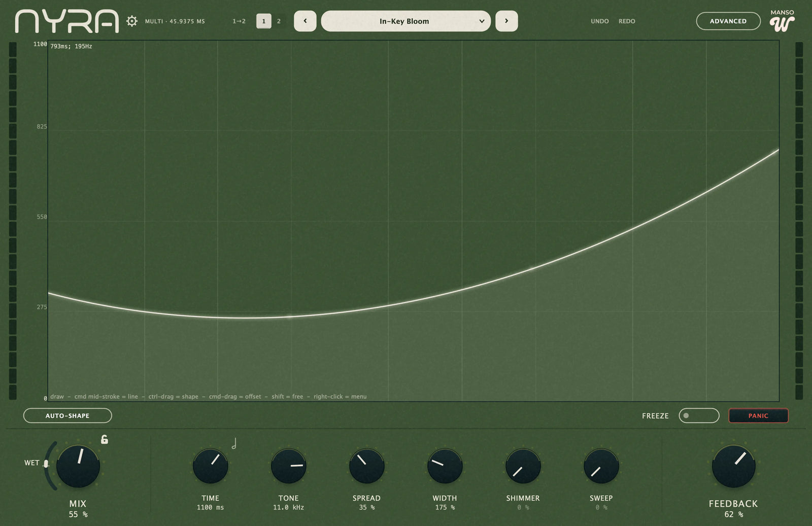Click the tempo sync note icon

click(x=234, y=444)
